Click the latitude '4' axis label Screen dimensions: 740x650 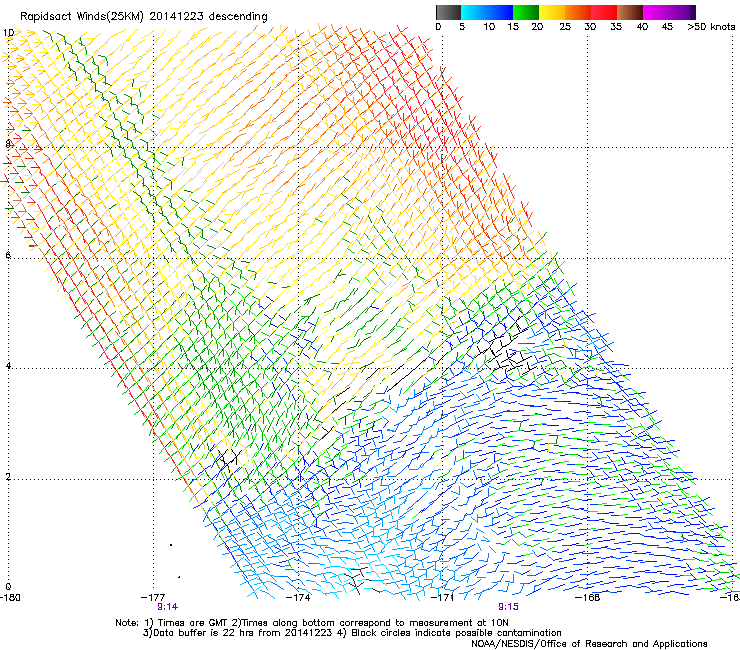(x=8, y=366)
